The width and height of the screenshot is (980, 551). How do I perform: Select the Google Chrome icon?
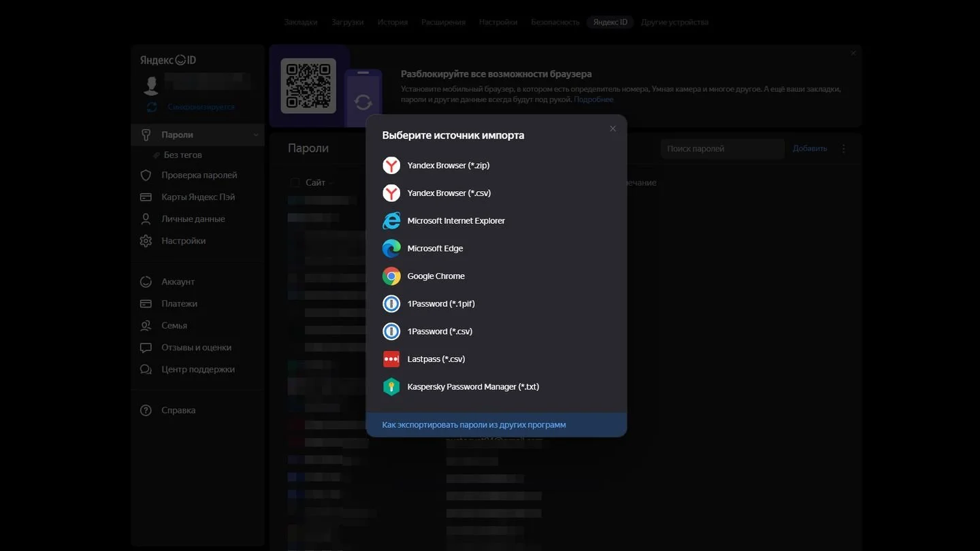391,276
